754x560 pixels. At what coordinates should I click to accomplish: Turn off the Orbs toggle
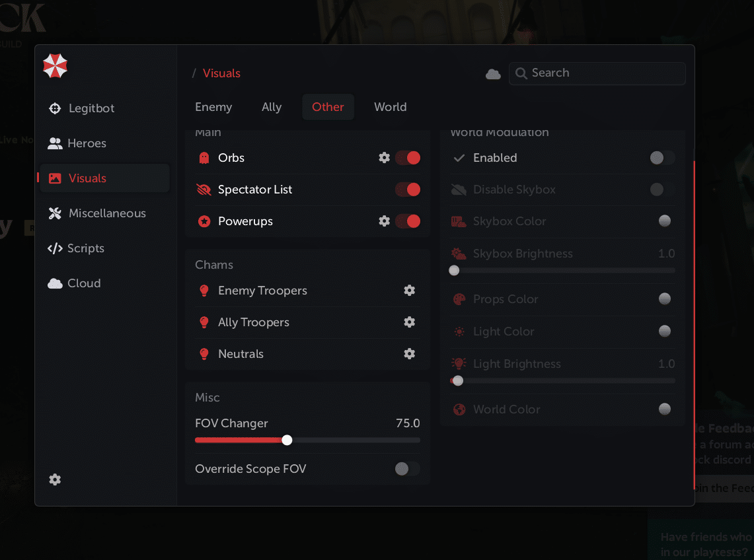click(x=408, y=158)
